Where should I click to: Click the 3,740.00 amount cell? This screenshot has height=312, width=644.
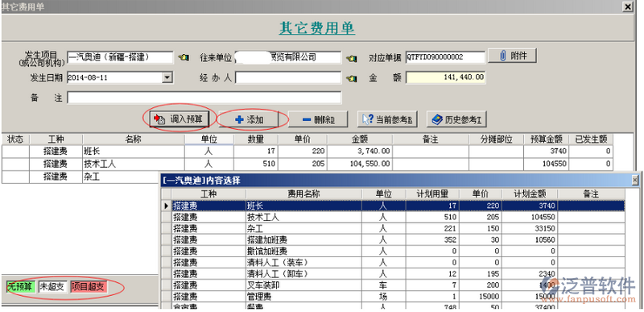click(x=360, y=152)
